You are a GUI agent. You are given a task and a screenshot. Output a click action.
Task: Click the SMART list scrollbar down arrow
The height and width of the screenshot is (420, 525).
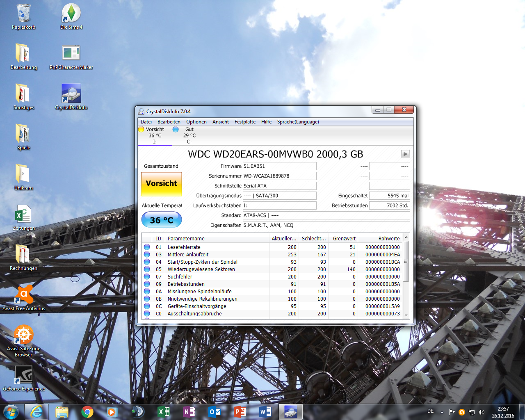pyautogui.click(x=406, y=315)
